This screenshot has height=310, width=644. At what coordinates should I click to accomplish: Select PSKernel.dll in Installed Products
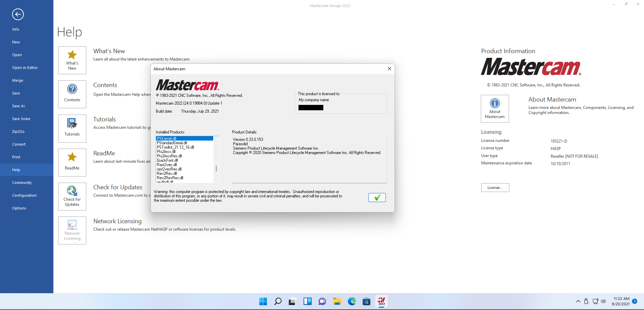click(185, 139)
